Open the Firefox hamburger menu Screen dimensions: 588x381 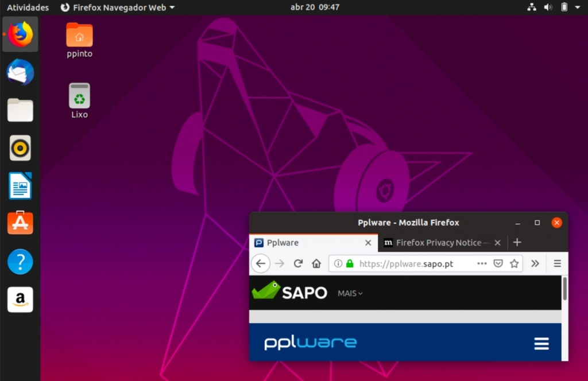pyautogui.click(x=557, y=264)
